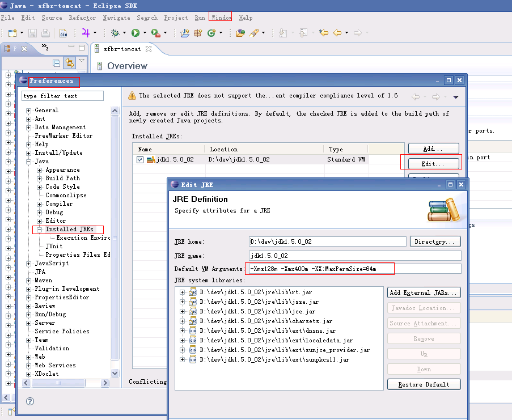Click the green Run button icon
The image size is (512, 420).
tap(136, 33)
